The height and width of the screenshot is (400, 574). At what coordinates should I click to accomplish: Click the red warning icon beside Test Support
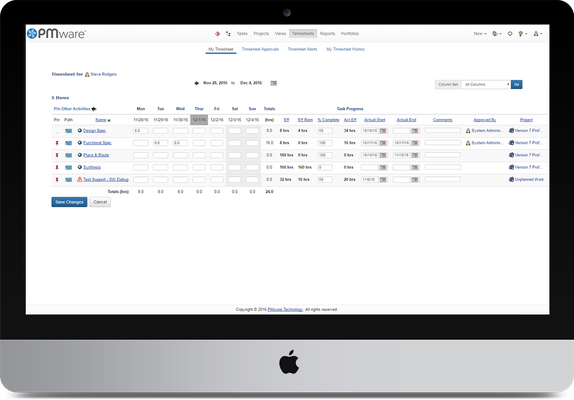click(79, 179)
